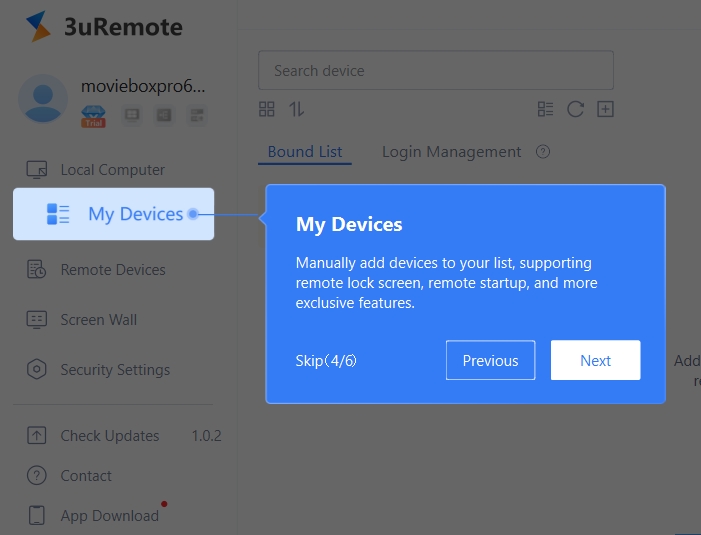Click the movieboxpro6... username
The width and height of the screenshot is (701, 535).
(143, 86)
